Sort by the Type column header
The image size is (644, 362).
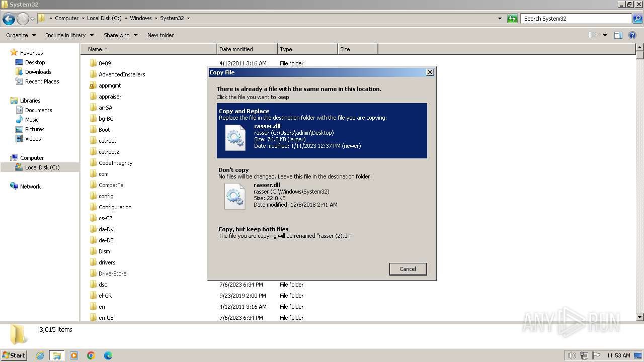click(307, 49)
